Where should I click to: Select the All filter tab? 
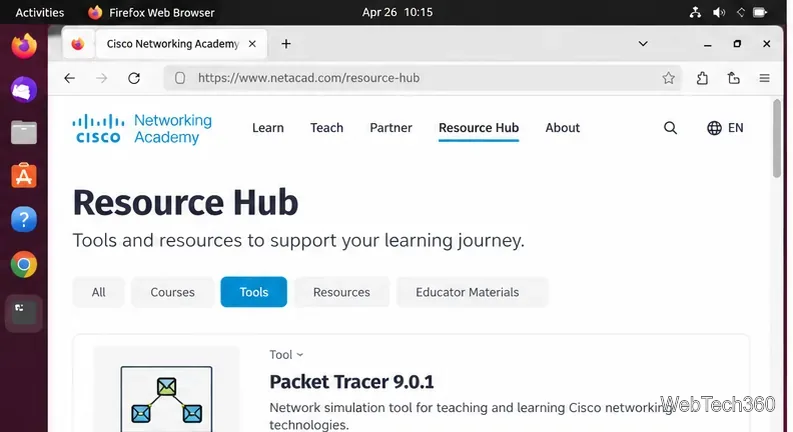tap(99, 292)
